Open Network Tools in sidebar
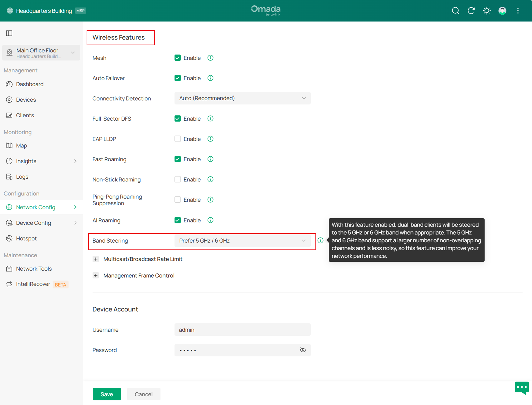The image size is (532, 405). point(34,269)
